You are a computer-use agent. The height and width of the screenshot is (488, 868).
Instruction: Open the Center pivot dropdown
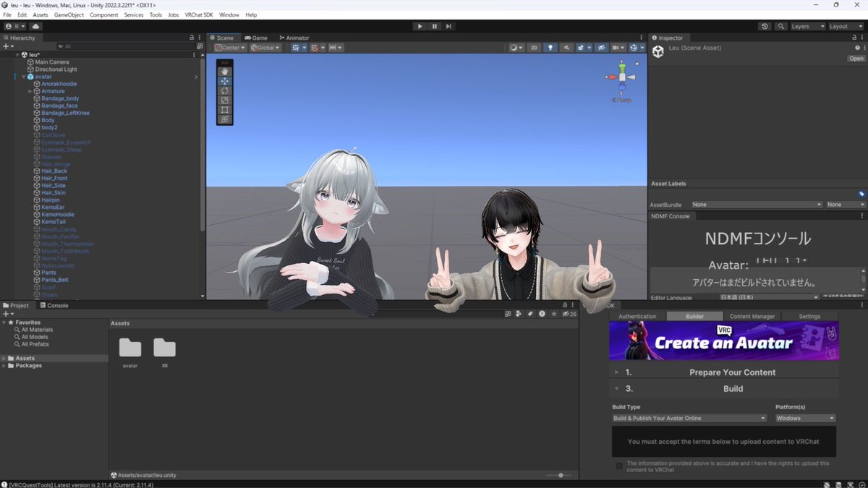tap(231, 48)
